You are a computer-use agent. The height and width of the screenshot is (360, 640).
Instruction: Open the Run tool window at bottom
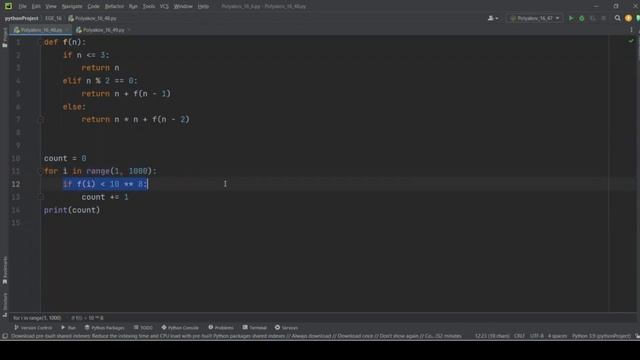[x=68, y=328]
